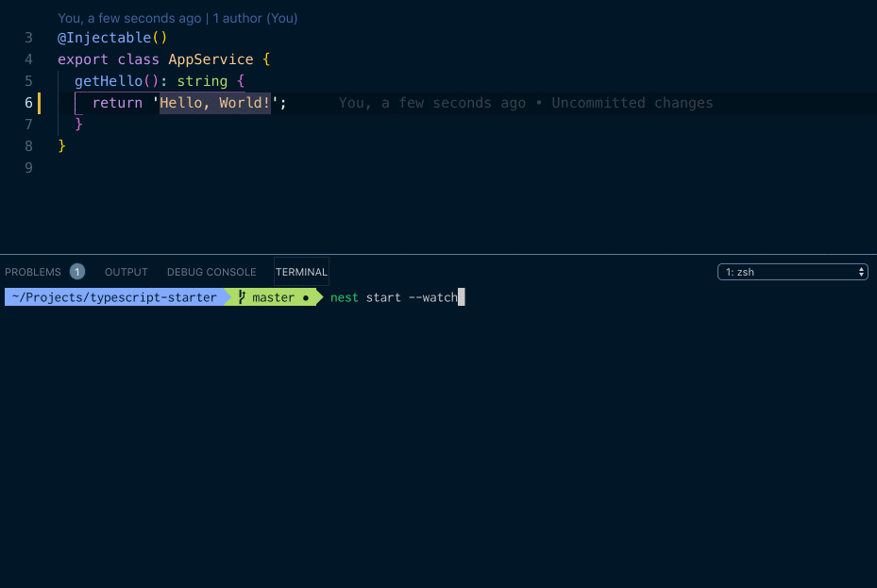This screenshot has width=877, height=588.
Task: Click the getHello method name
Action: (x=109, y=81)
